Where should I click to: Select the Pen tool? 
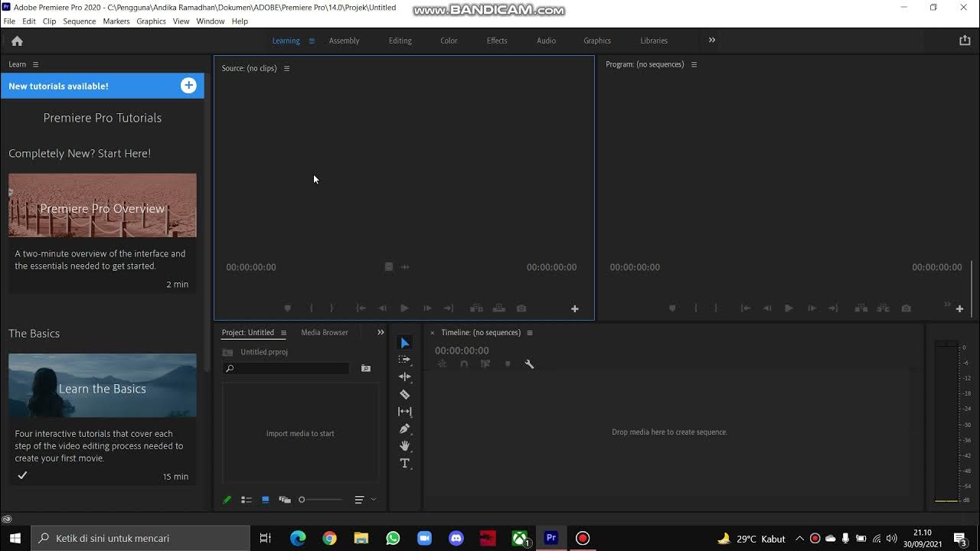[x=405, y=429]
